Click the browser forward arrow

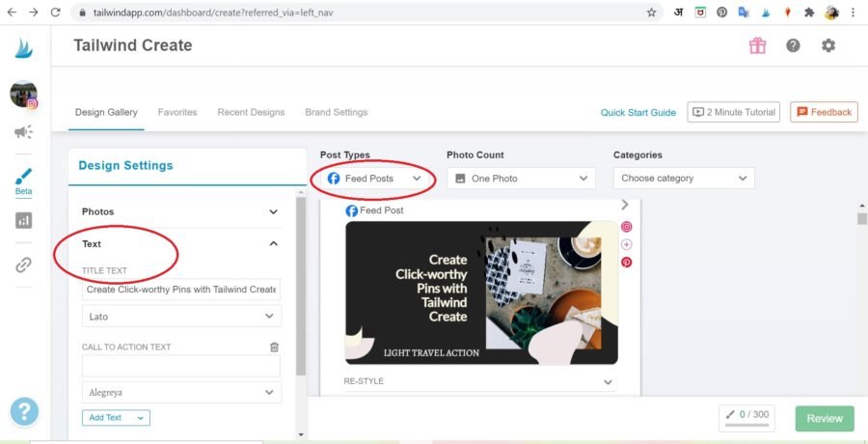pos(34,13)
